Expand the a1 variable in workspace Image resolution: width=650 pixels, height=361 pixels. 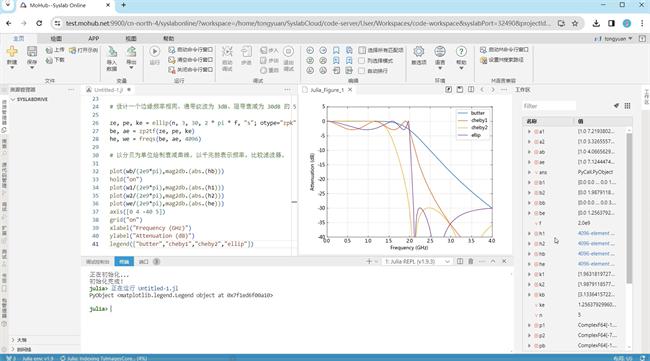pyautogui.click(x=529, y=131)
